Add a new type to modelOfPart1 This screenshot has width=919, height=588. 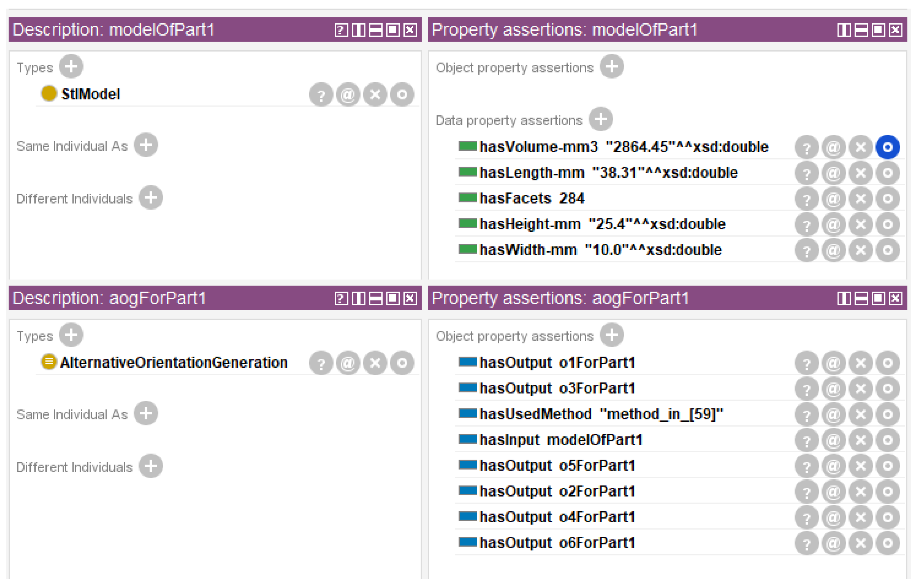coord(71,66)
